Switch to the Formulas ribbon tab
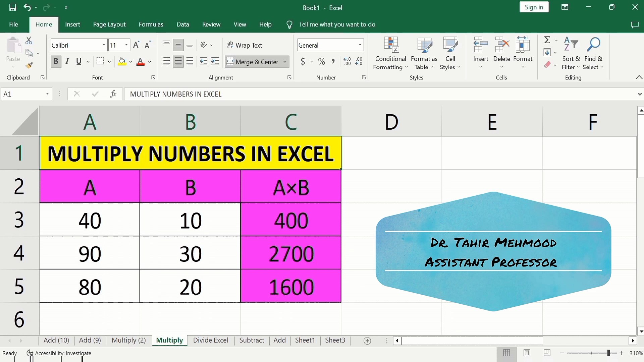This screenshot has width=644, height=362. (151, 24)
